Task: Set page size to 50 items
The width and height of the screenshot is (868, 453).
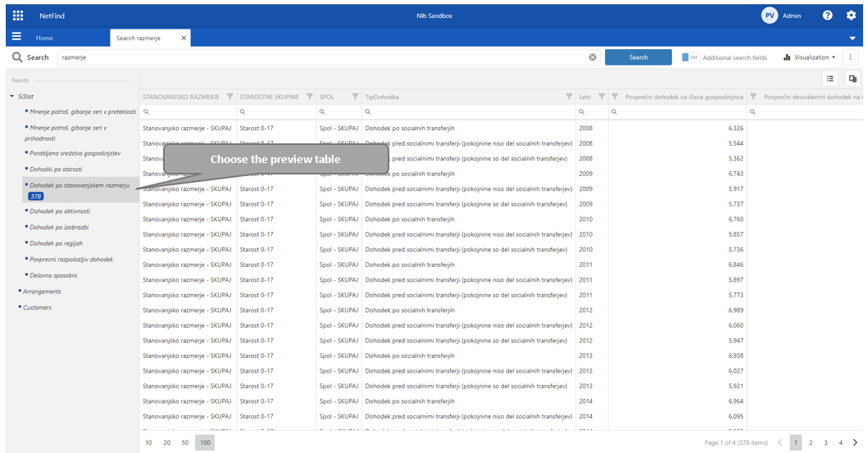Action: 185,442
